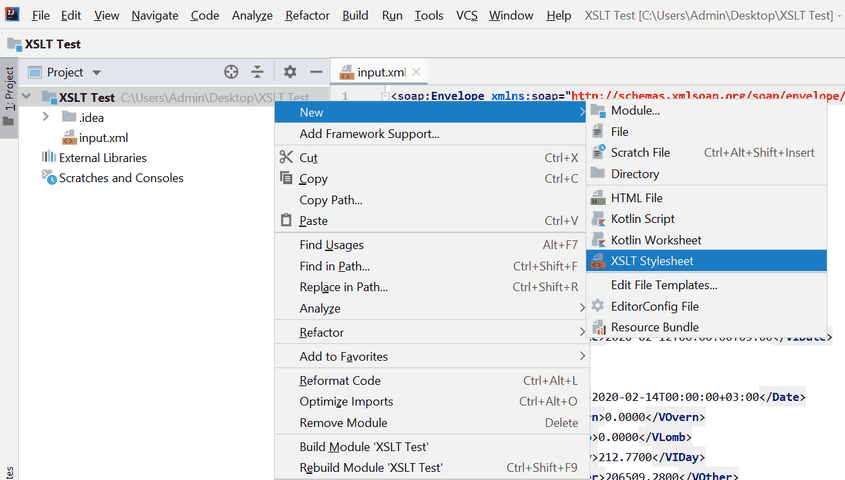Viewport: 845px width, 480px height.
Task: Open the Analyze menu in menu bar
Action: [x=252, y=15]
